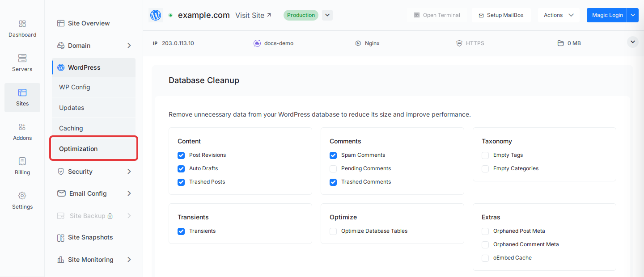Click the WordPress icon in site menu
Screen dimensions: 644x277
point(61,67)
